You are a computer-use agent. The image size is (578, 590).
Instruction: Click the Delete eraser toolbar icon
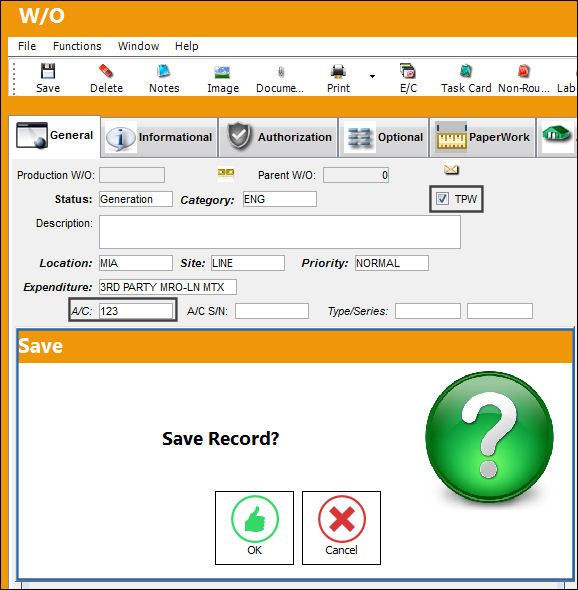[x=106, y=71]
